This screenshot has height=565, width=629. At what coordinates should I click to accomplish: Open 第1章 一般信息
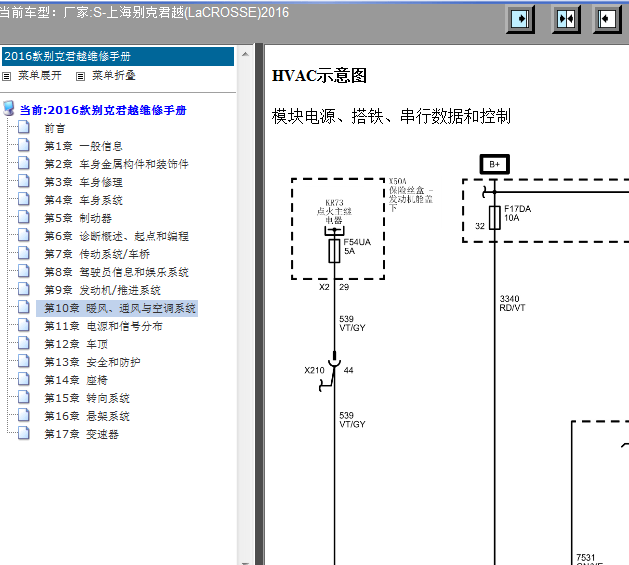[83, 146]
